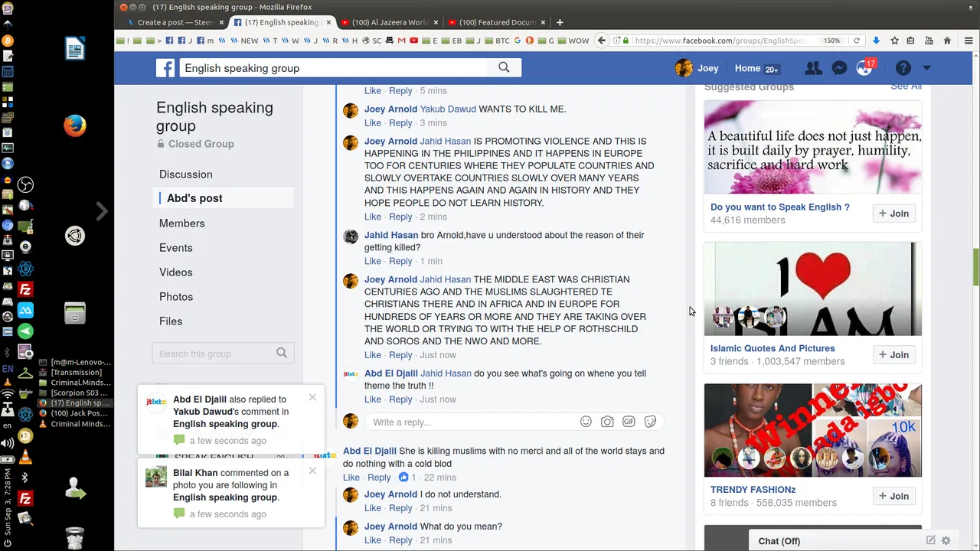Image resolution: width=980 pixels, height=551 pixels.
Task: Open the Events section in group sidebar
Action: click(176, 247)
